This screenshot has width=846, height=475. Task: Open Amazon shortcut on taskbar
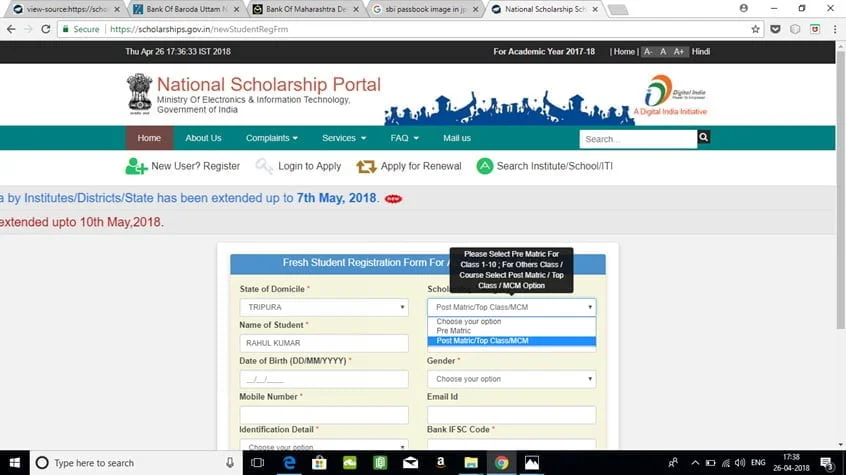440,463
